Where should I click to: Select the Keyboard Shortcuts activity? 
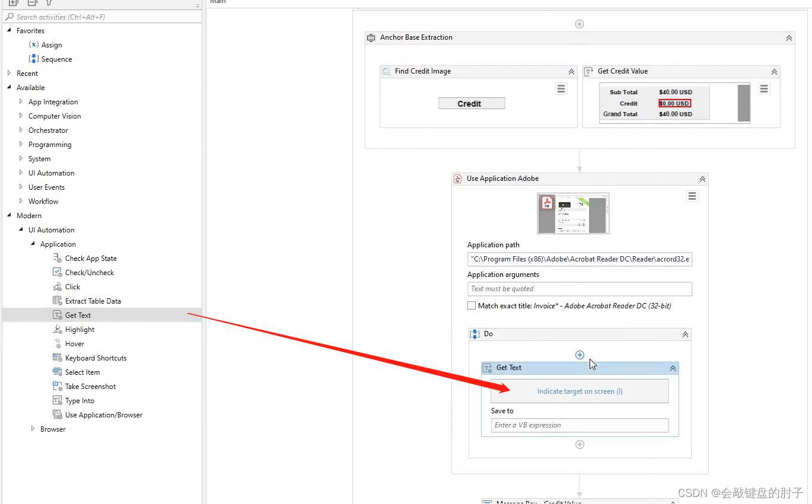pyautogui.click(x=96, y=358)
